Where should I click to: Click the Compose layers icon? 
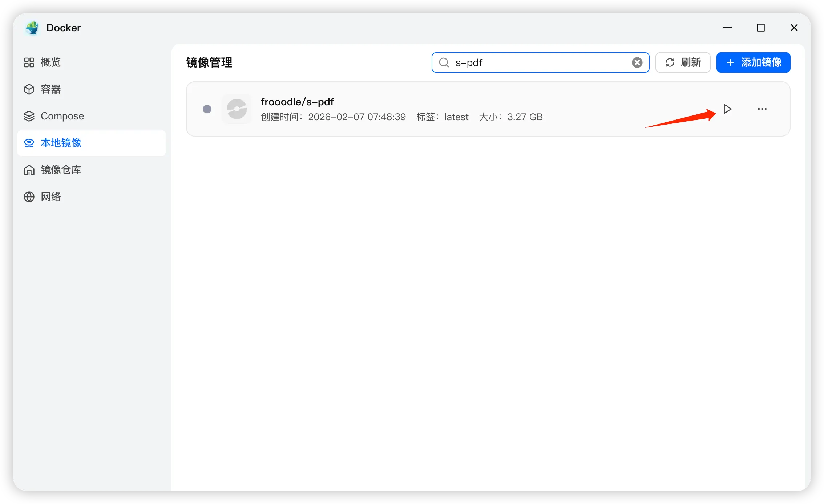[x=29, y=116]
